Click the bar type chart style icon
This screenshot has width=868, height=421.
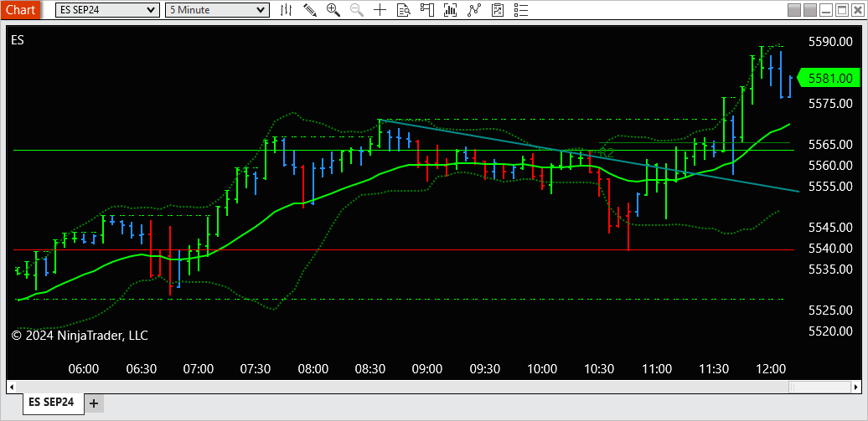coord(287,9)
